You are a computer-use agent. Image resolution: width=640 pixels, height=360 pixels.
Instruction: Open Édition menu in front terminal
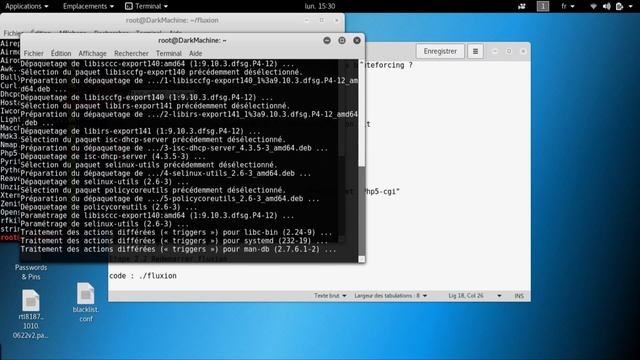coord(61,53)
